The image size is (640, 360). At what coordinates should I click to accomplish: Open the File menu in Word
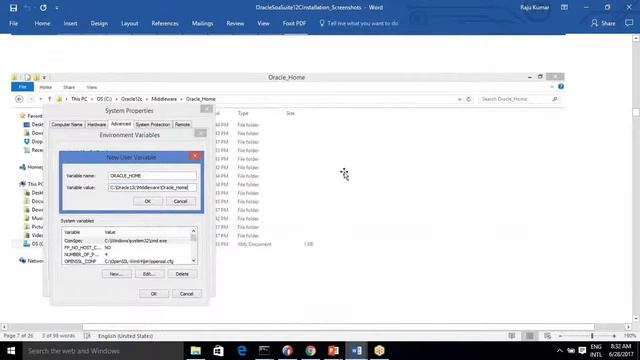click(x=13, y=23)
